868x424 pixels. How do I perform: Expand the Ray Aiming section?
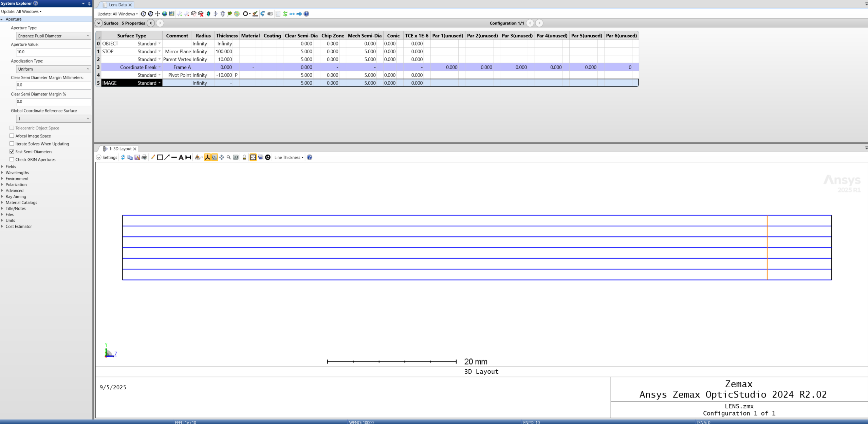coord(2,196)
